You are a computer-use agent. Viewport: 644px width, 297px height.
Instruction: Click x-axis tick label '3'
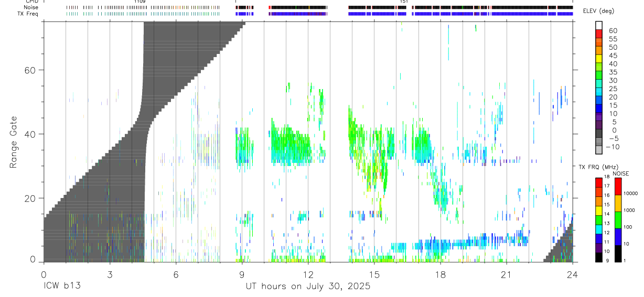[110, 274]
